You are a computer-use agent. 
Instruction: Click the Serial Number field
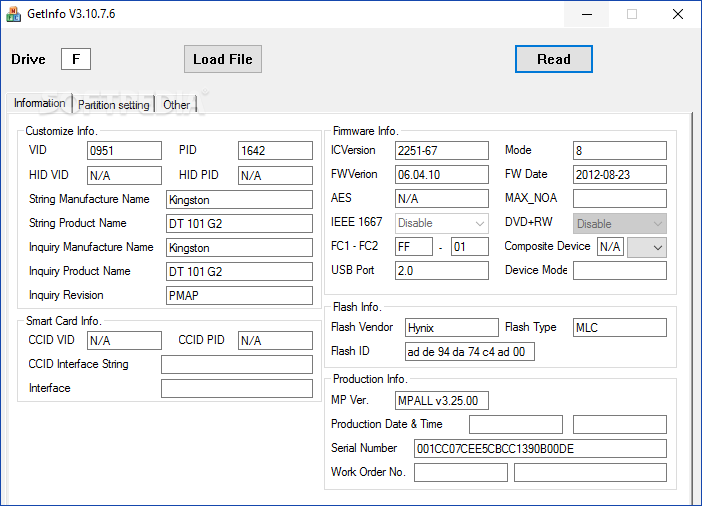click(x=540, y=448)
